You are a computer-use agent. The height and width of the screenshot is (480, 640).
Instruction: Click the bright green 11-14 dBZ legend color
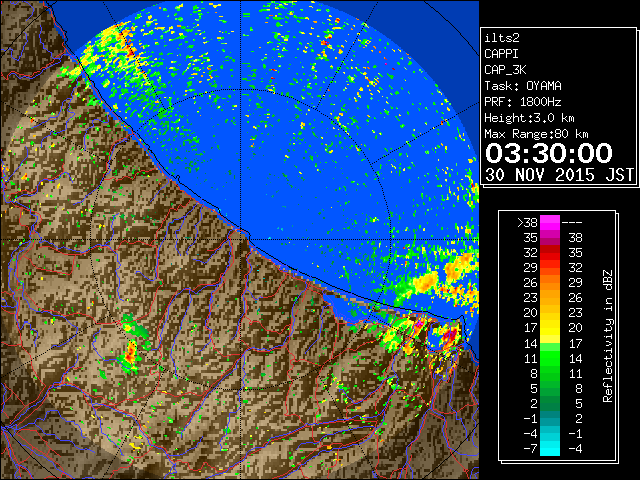(550, 358)
